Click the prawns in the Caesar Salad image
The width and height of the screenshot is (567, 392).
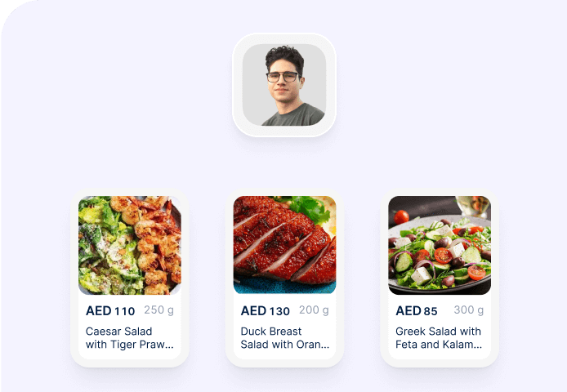(x=158, y=243)
